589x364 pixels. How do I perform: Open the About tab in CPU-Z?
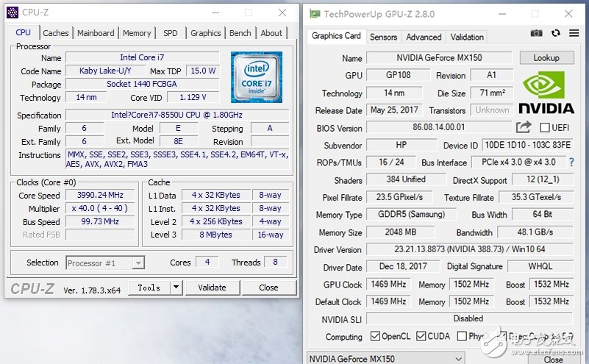[x=271, y=33]
